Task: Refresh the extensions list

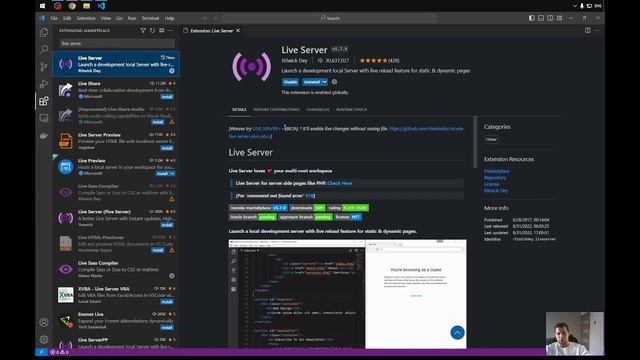Action: [152, 31]
